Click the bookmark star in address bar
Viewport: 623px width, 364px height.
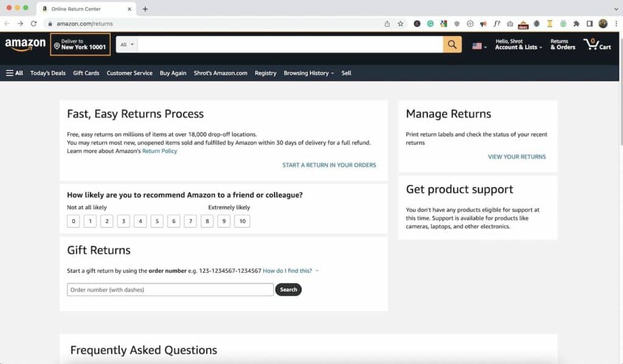point(400,24)
